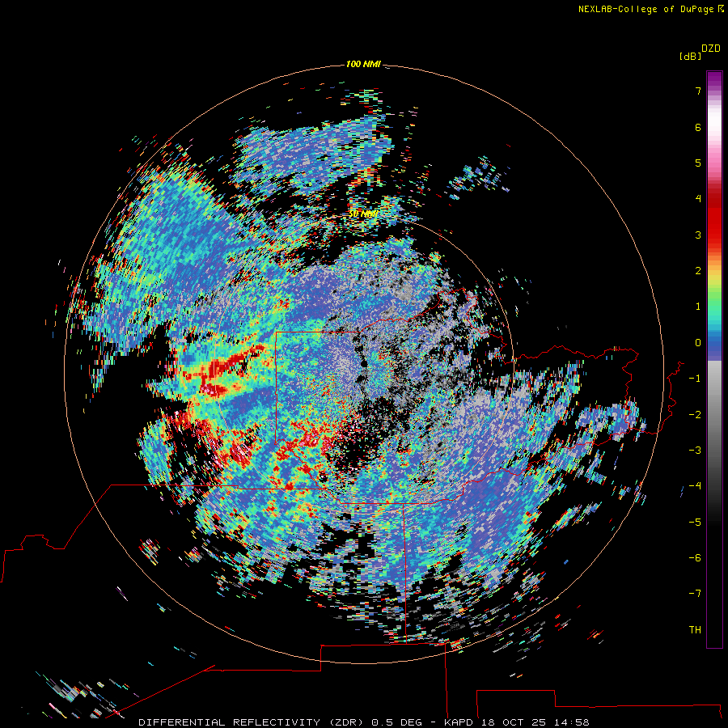Click the 0.5 DEG elevation text
Image resolution: width=728 pixels, height=728 pixels.
pyautogui.click(x=397, y=722)
